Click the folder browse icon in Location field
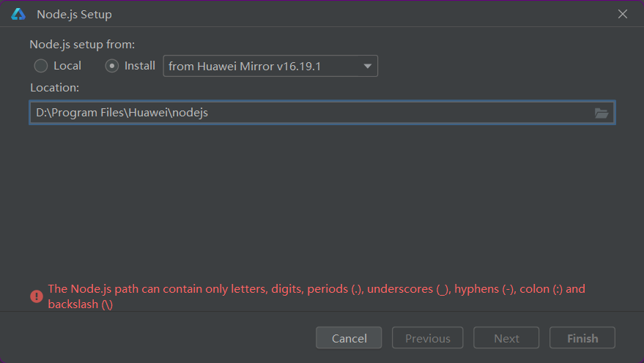The height and width of the screenshot is (363, 644). pos(602,113)
